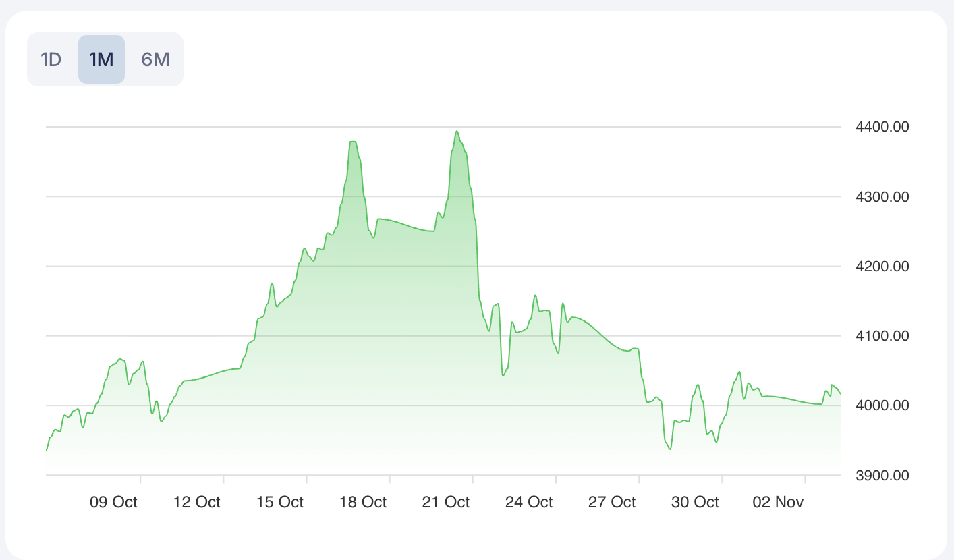Select the 1M time range tab
The height and width of the screenshot is (560, 954).
click(x=101, y=59)
